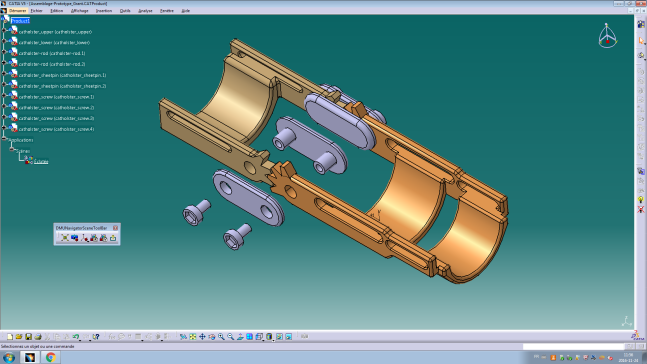Screen dimensions: 647x364
Task: Zoom out with the magnifier minus icon
Action: click(231, 337)
